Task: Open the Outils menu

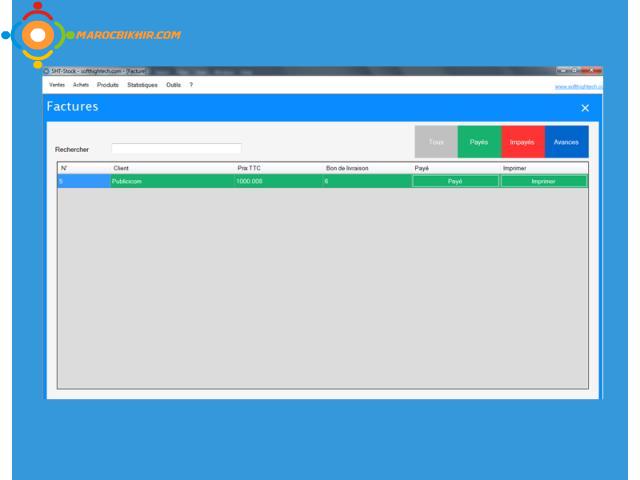Action: pos(173,85)
